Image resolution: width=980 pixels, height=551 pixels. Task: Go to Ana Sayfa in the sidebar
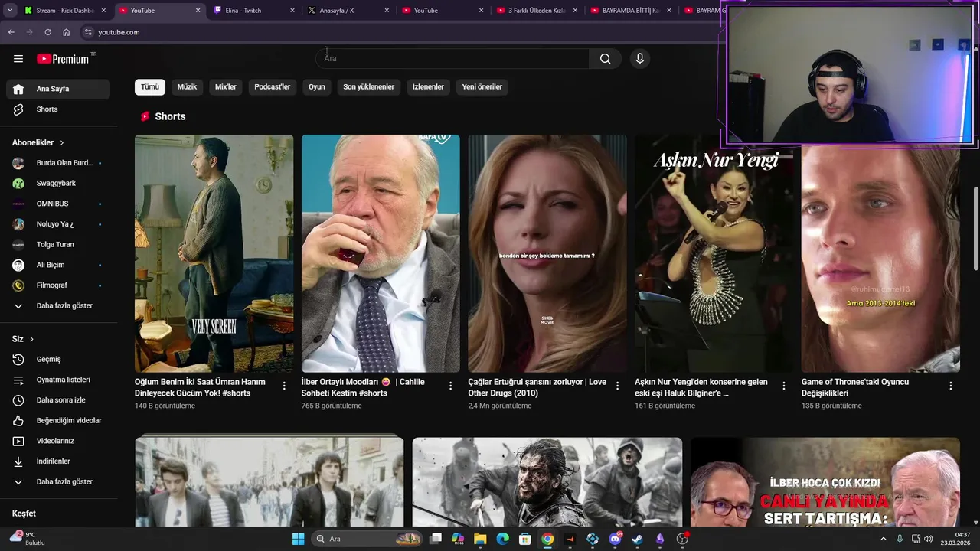(x=58, y=89)
